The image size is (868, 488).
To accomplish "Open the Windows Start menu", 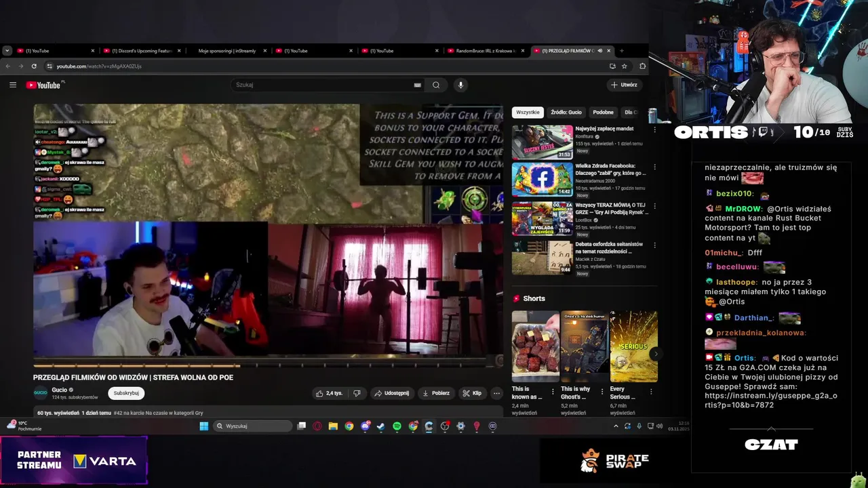I will point(203,426).
